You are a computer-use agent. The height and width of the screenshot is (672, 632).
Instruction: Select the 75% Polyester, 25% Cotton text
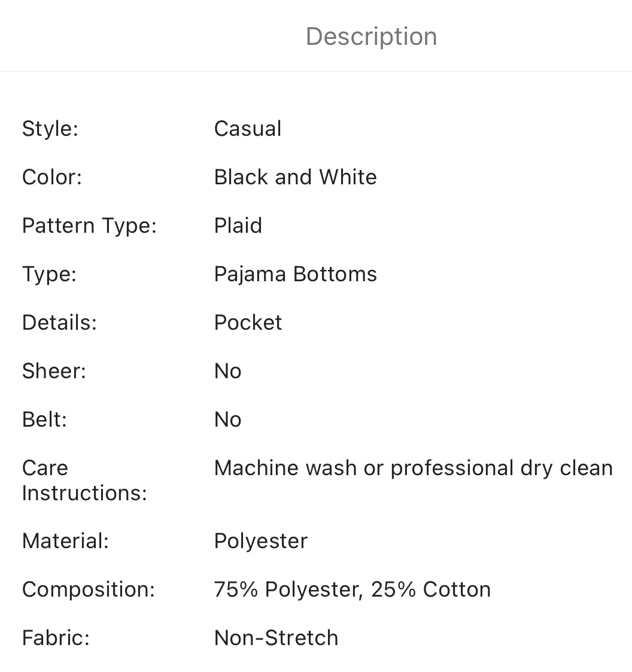point(353,589)
